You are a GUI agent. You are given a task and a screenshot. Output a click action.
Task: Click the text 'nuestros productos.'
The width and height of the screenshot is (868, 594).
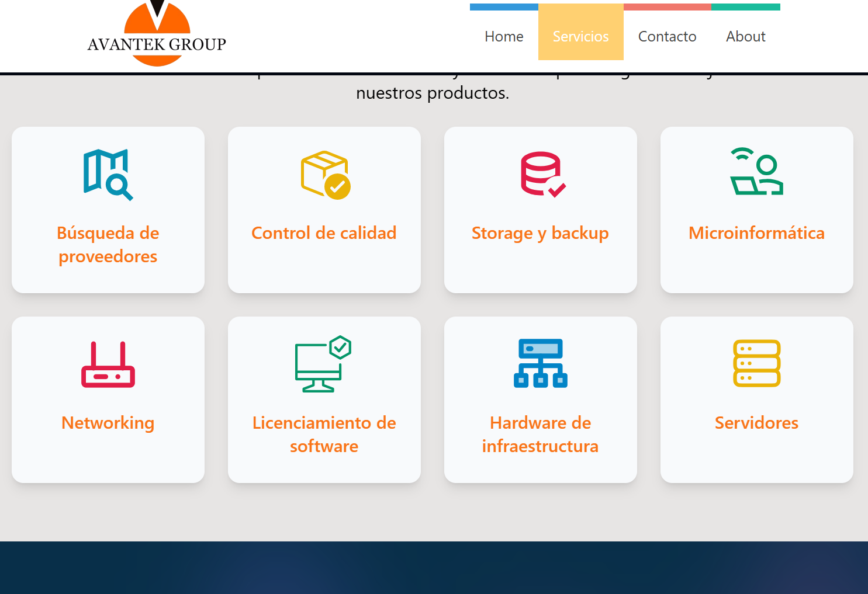click(x=433, y=93)
